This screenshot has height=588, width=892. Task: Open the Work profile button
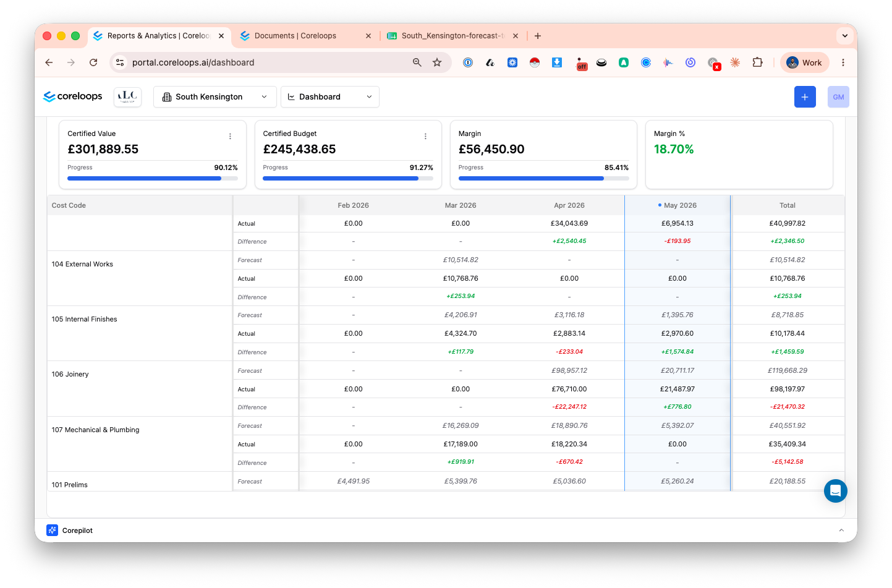(804, 62)
